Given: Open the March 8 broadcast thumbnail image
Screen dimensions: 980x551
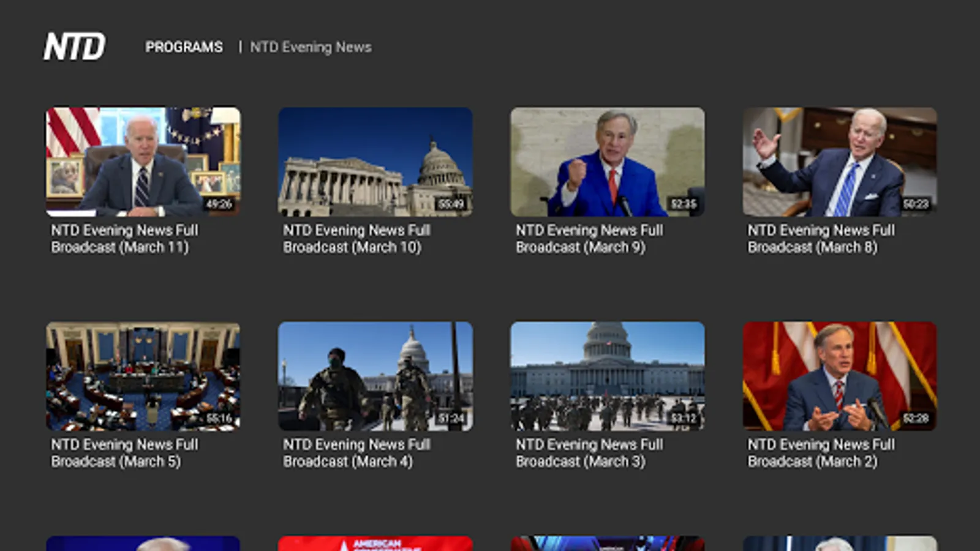Looking at the screenshot, I should point(840,162).
